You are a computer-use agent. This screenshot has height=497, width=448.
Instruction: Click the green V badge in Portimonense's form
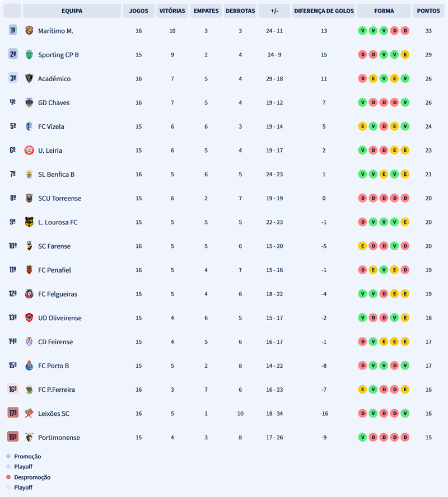click(362, 437)
